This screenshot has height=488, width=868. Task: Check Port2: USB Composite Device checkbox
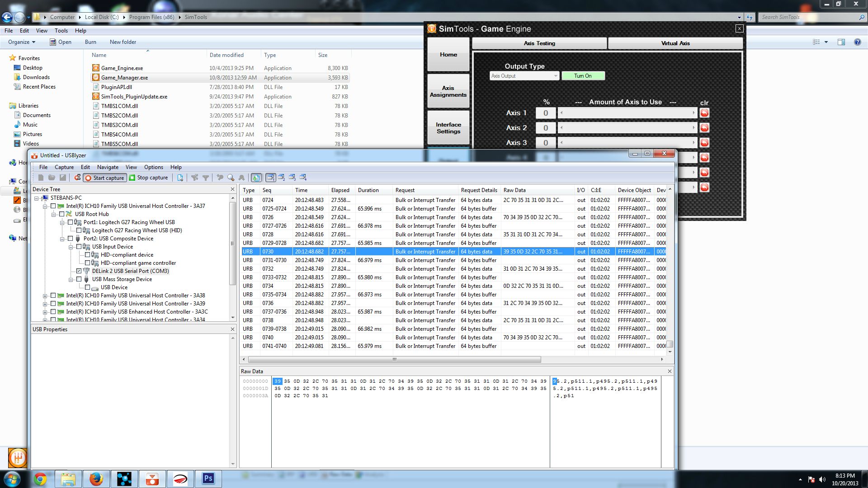[x=71, y=239]
